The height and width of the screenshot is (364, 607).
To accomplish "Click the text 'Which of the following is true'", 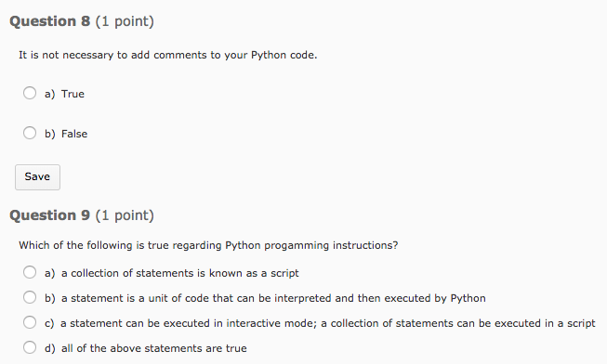I will (94, 245).
